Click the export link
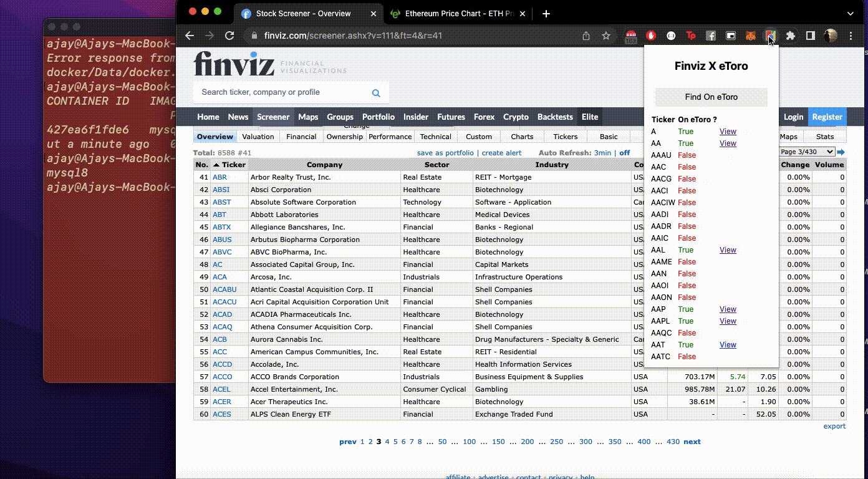Viewport: 868px width, 479px height. (x=834, y=427)
